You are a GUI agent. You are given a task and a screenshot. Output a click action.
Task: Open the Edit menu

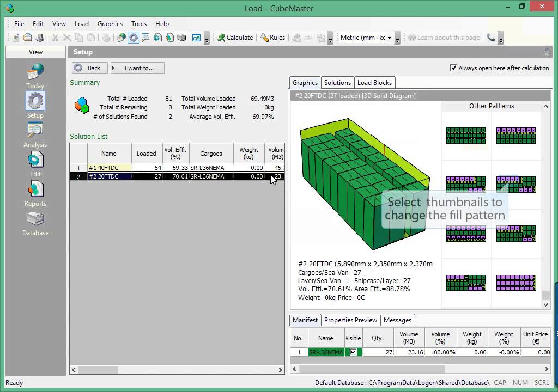(x=38, y=24)
